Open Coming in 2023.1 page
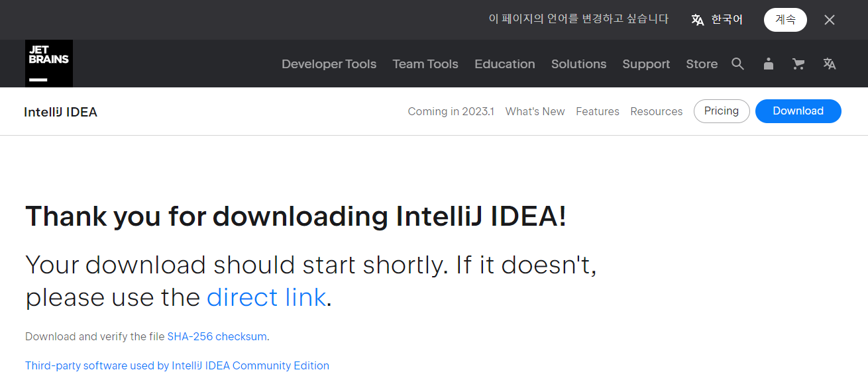This screenshot has height=376, width=868. (x=451, y=111)
